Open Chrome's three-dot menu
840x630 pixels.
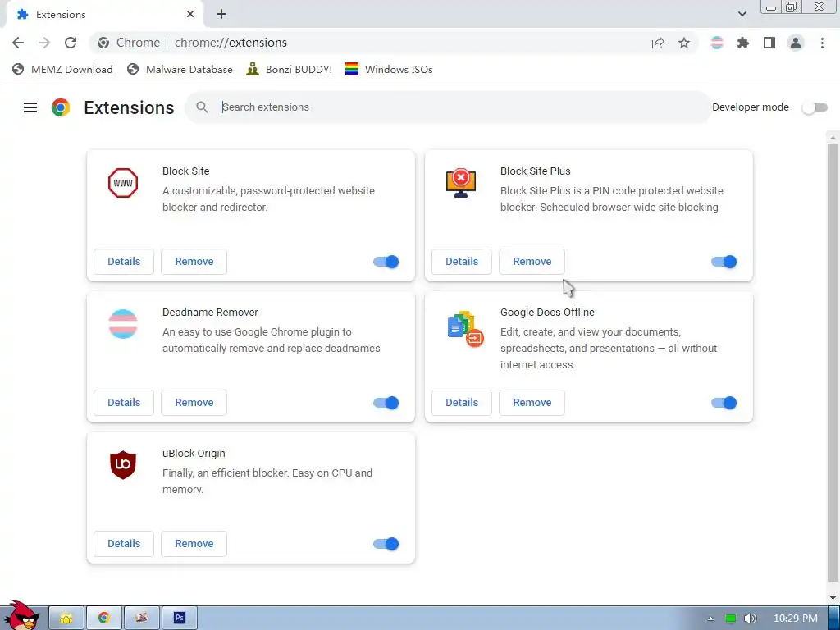click(822, 43)
